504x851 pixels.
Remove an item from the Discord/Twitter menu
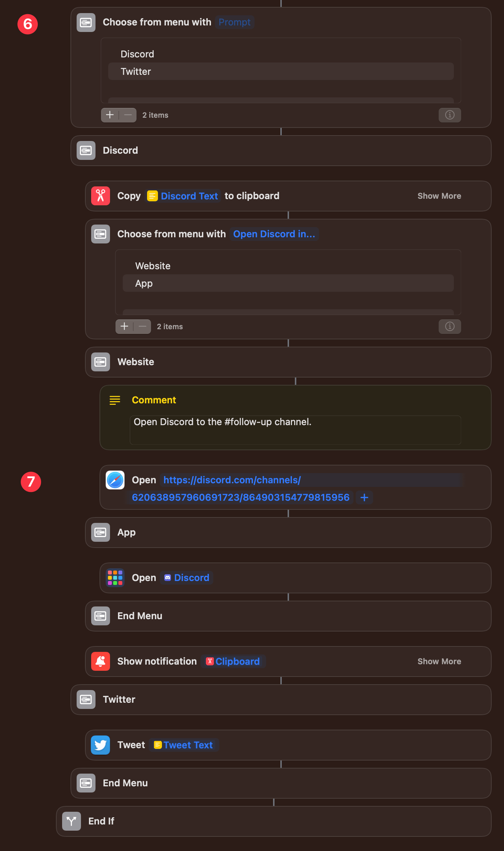pyautogui.click(x=128, y=115)
